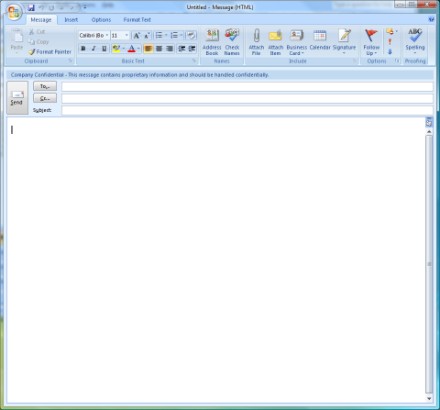Click the body scrollbar down arrow

coord(429,398)
